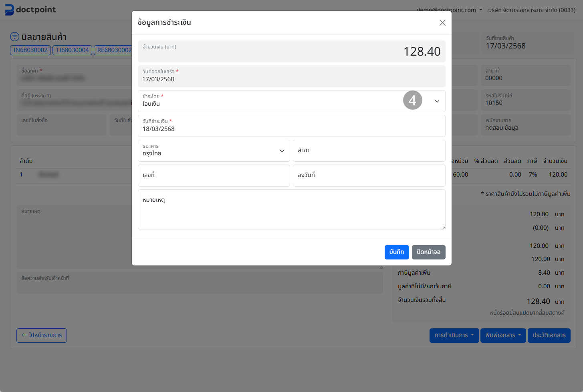Open the การดำเนินการ actions dropdown
Screen dimensions: 583x392
click(x=454, y=336)
